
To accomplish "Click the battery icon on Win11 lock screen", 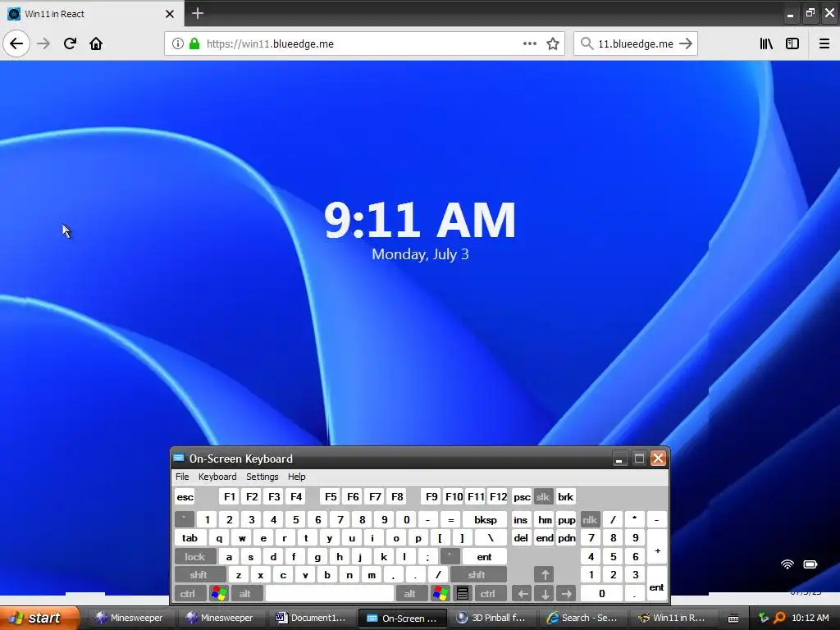I will [810, 564].
